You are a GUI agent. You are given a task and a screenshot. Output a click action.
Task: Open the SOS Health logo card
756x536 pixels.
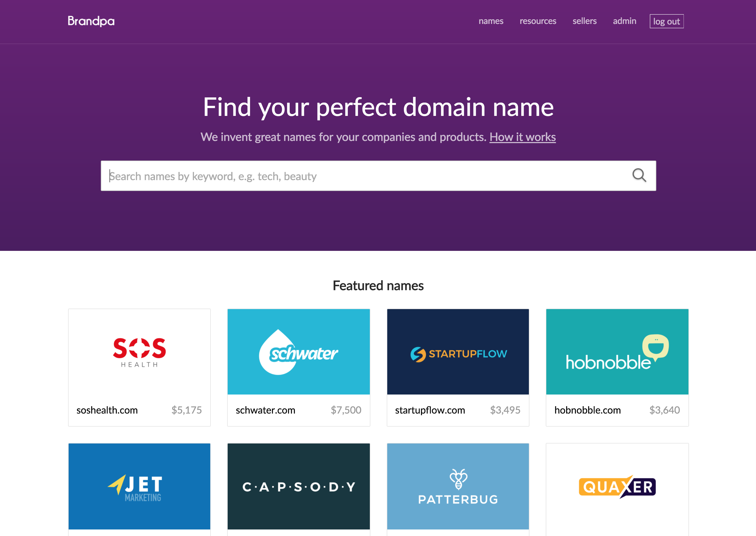[139, 352]
